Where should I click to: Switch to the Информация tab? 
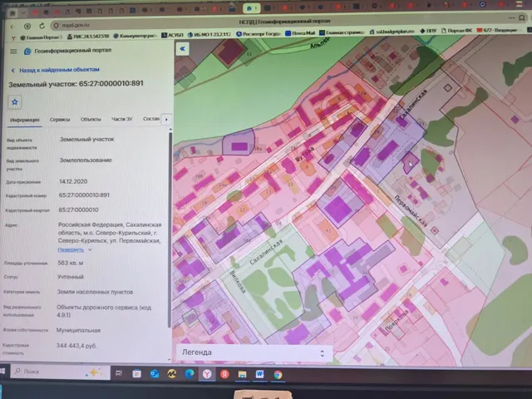[x=24, y=120]
